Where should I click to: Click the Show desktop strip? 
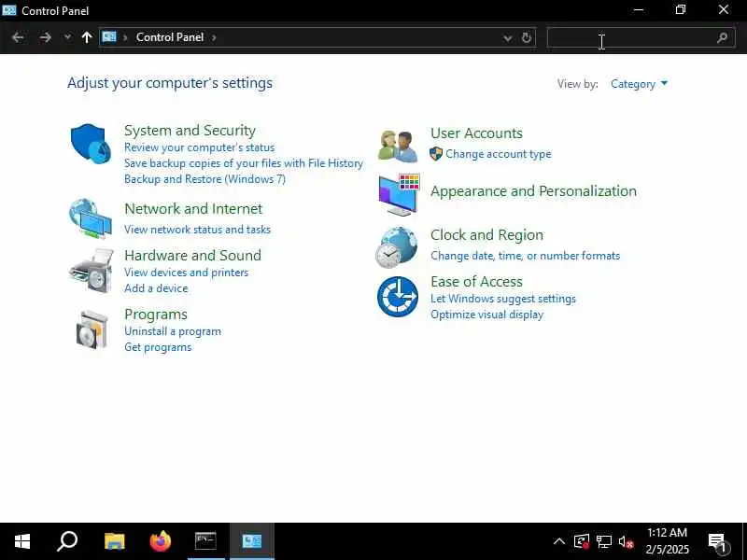[x=744, y=541]
